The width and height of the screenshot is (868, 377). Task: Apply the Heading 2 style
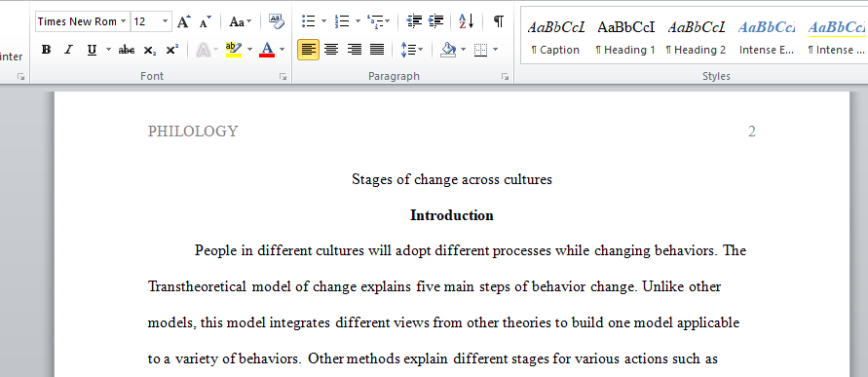point(696,37)
